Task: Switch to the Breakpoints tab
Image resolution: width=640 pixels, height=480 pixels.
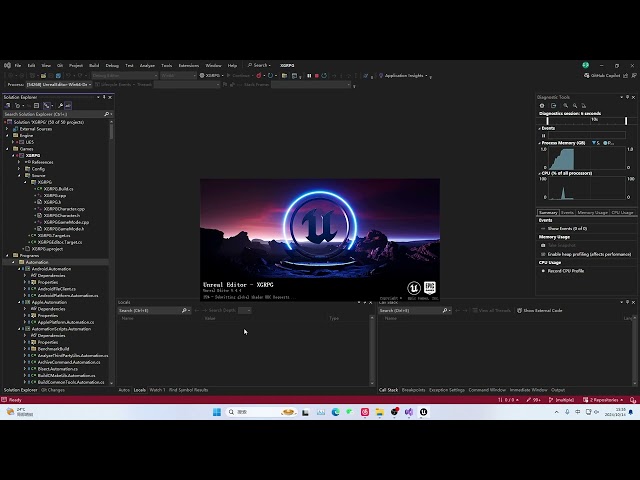Action: [413, 390]
